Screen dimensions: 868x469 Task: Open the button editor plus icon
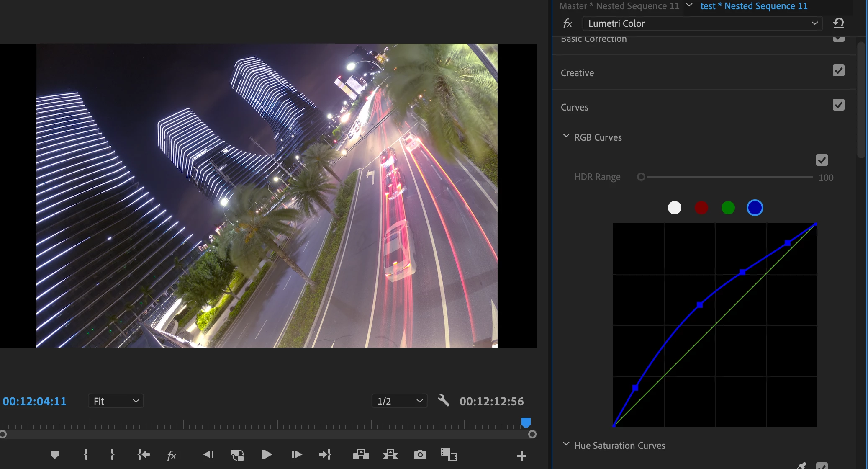(x=521, y=456)
